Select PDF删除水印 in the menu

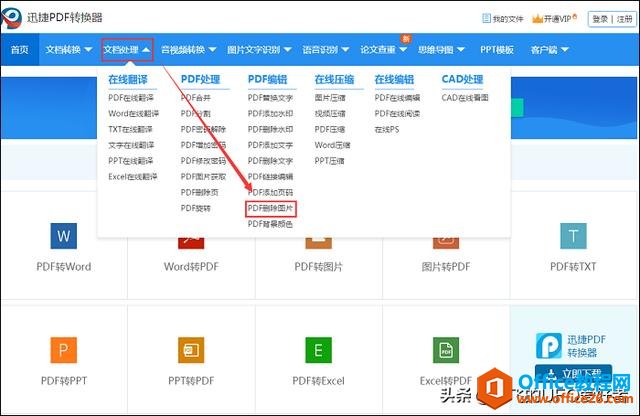point(270,129)
